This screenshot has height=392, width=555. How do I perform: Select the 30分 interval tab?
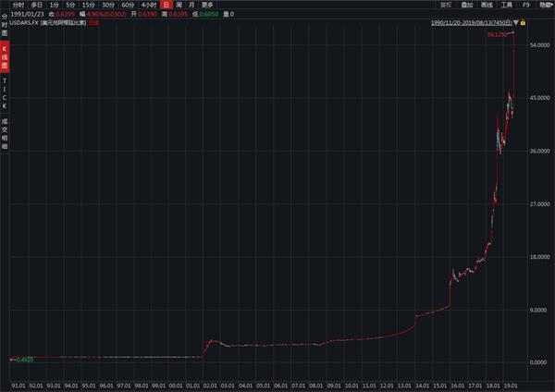(x=108, y=5)
